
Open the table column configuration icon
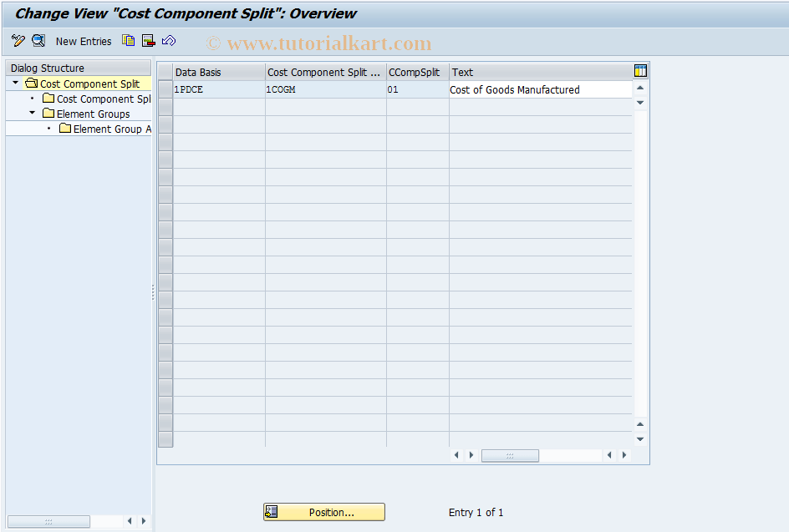click(639, 72)
